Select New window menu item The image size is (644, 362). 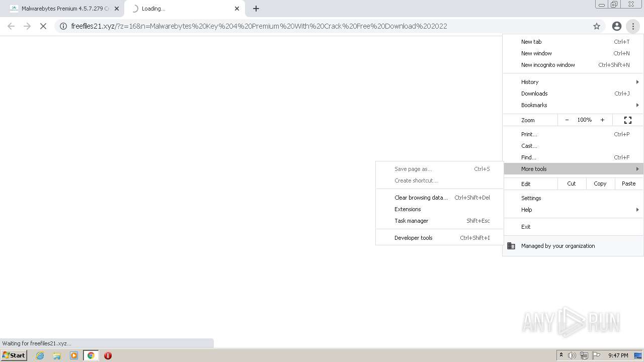[573, 53]
